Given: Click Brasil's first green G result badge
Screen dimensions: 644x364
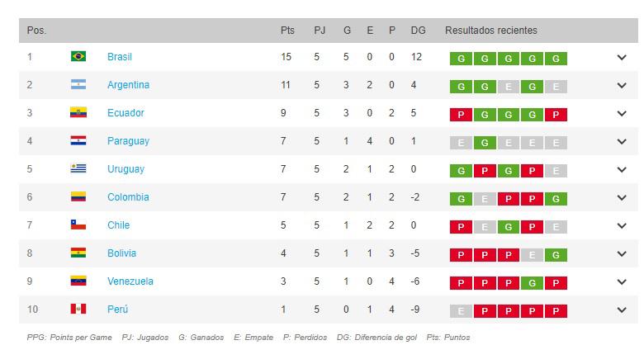Looking at the screenshot, I should pyautogui.click(x=461, y=58).
